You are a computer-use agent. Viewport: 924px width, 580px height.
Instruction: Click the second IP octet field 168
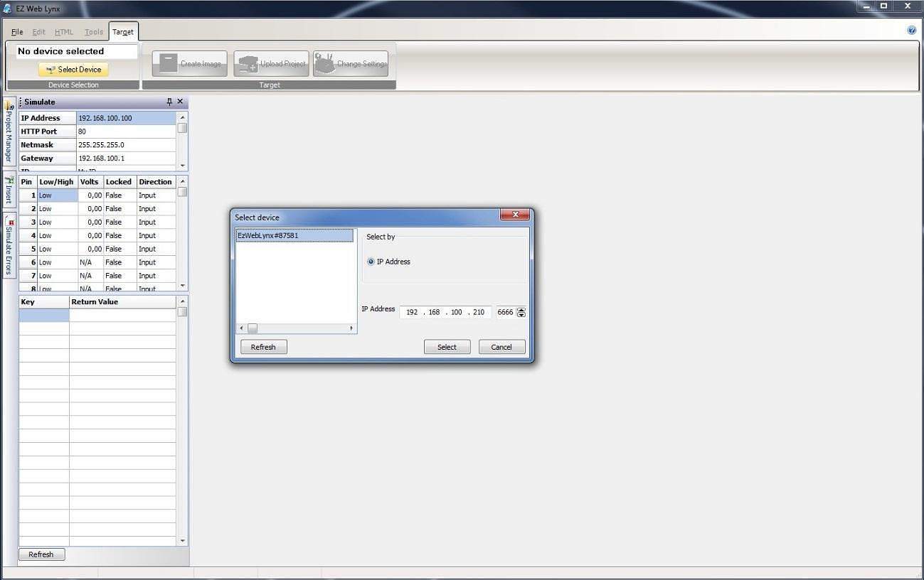pos(434,312)
